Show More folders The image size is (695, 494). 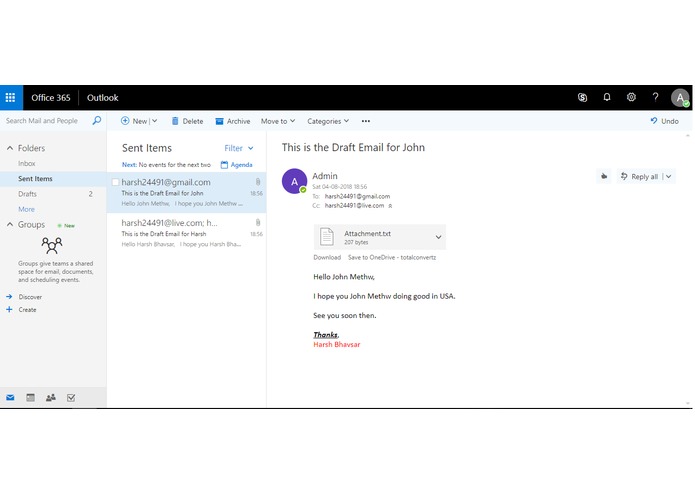[x=26, y=209]
